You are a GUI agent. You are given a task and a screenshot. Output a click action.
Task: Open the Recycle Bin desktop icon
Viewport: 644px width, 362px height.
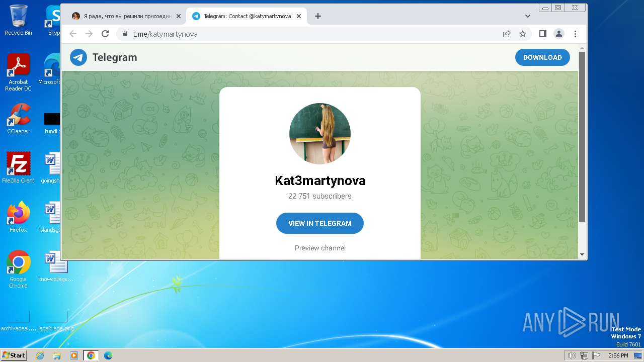click(x=18, y=20)
